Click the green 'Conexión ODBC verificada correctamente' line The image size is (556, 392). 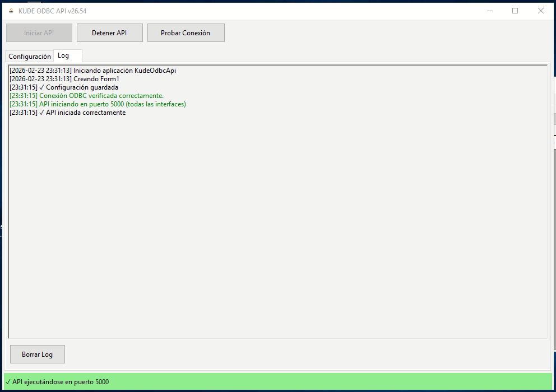click(x=87, y=96)
